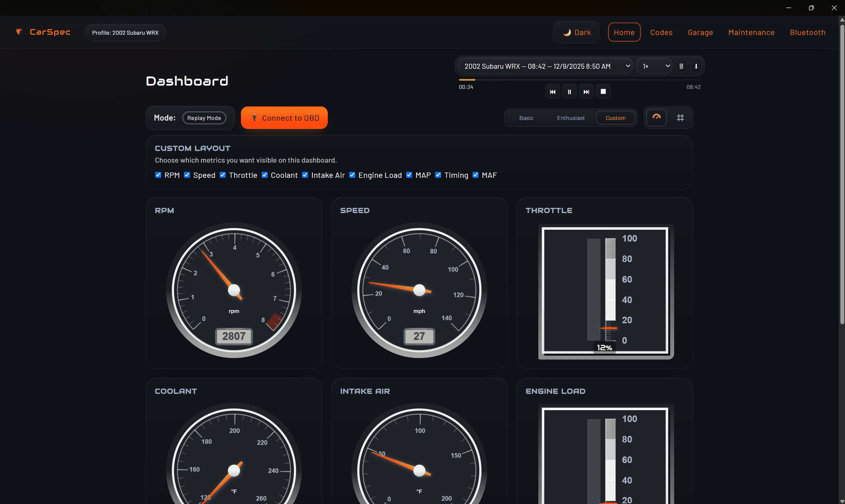Image resolution: width=845 pixels, height=504 pixels.
Task: Skip forward in replay controls
Action: pos(586,92)
